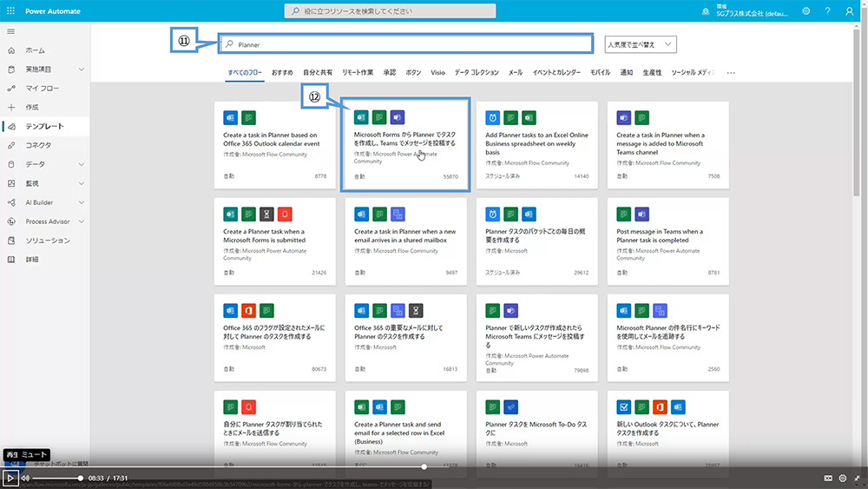Open Add Planner tasks to Excel Online card
868x489 pixels.
[537, 145]
